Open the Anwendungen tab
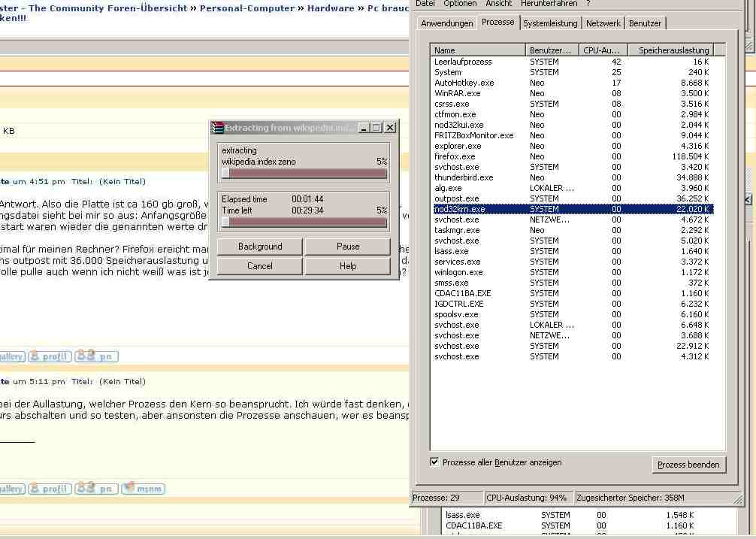Viewport: 756px width, 539px height. click(447, 23)
